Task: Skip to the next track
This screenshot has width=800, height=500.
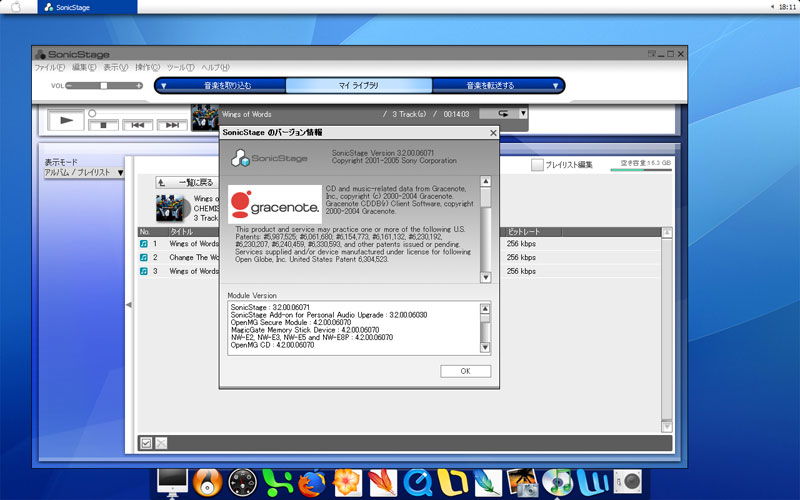Action: pyautogui.click(x=172, y=125)
